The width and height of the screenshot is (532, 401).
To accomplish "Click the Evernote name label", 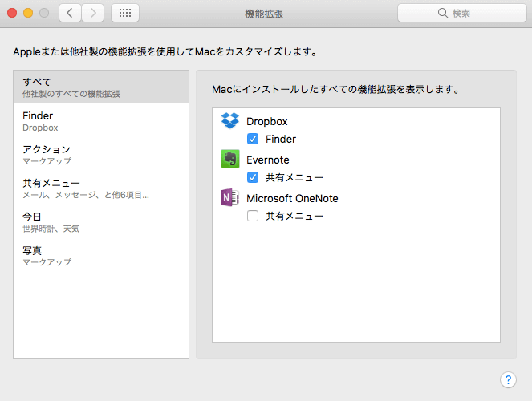I will coord(268,160).
